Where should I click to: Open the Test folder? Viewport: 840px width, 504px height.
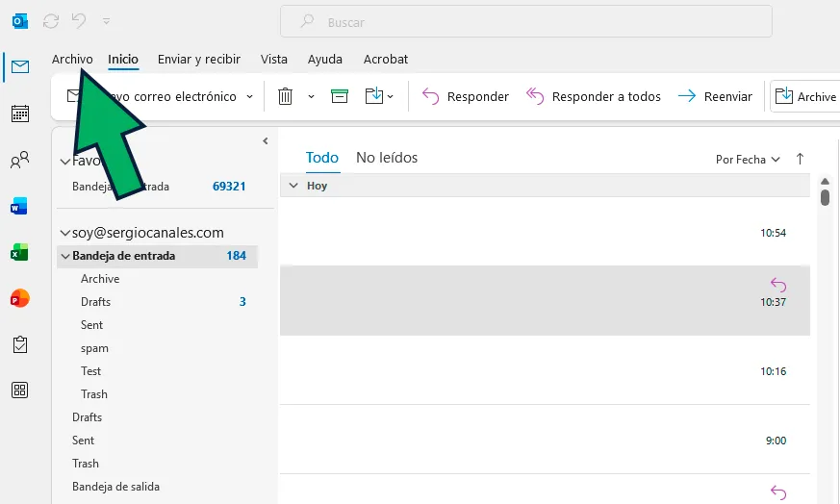pos(90,371)
